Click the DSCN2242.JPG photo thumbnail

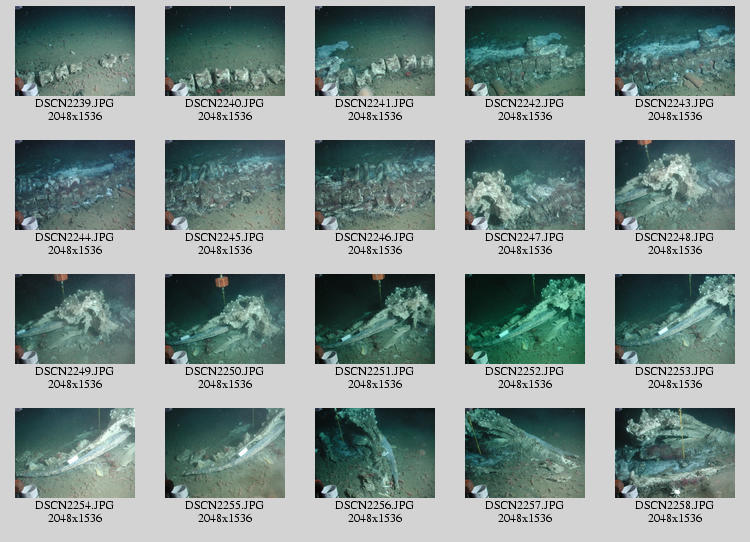coord(525,51)
